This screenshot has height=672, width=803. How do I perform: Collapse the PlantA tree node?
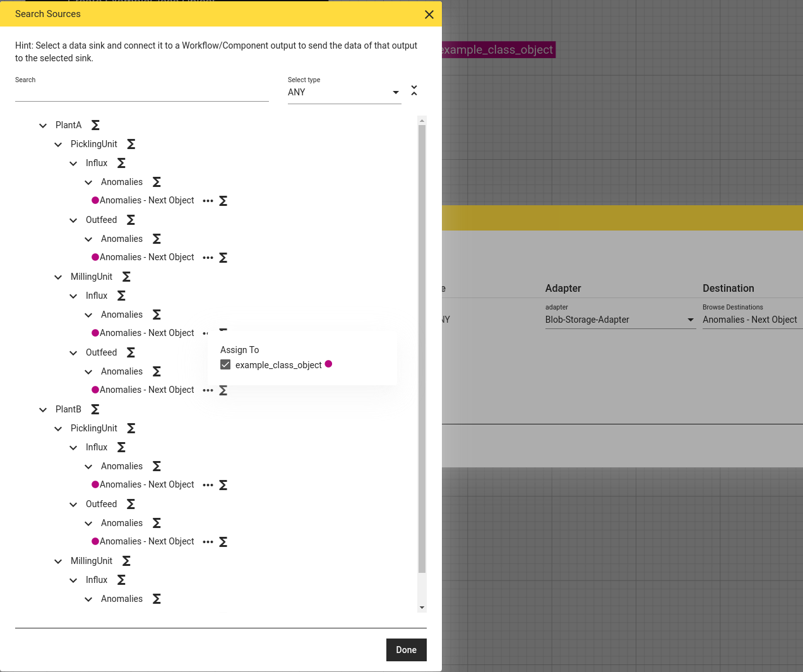(x=43, y=126)
